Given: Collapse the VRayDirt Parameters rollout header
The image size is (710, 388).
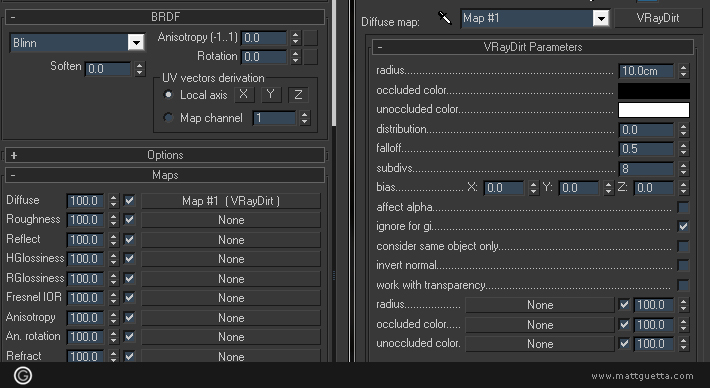Looking at the screenshot, I should pyautogui.click(x=532, y=47).
